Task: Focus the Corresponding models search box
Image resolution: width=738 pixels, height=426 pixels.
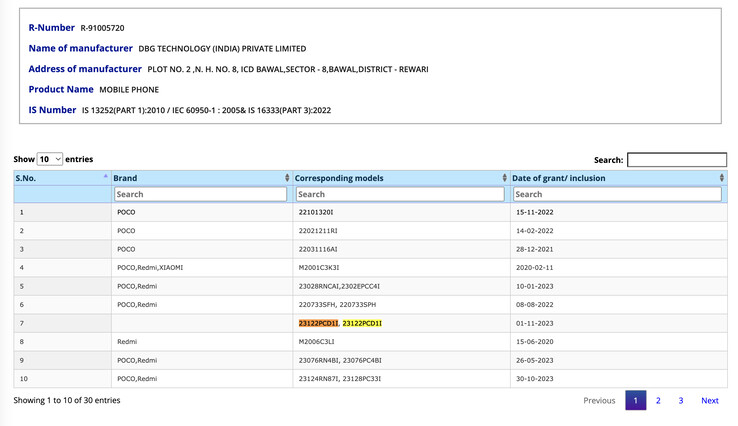Action: (400, 194)
